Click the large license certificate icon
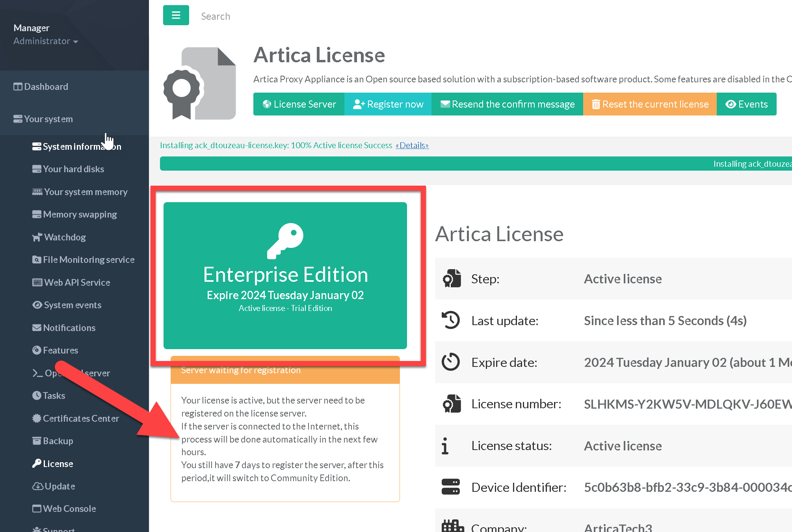 [x=199, y=84]
